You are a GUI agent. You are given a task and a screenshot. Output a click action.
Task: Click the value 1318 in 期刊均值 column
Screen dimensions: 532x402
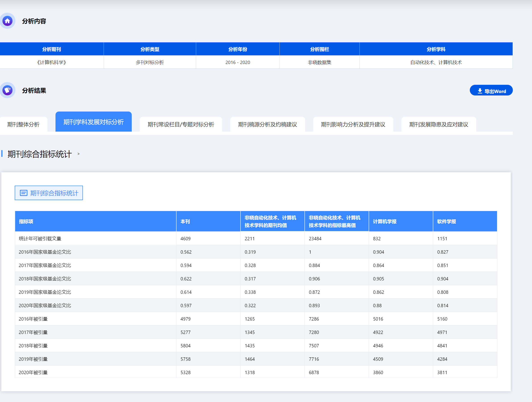click(x=250, y=372)
